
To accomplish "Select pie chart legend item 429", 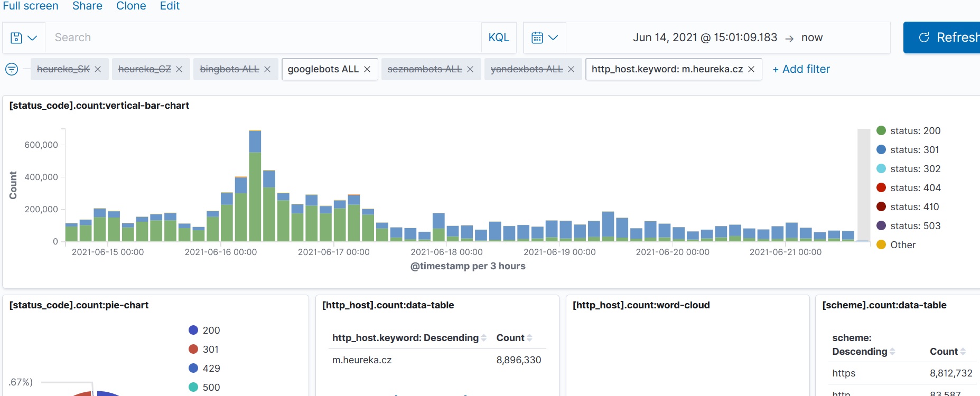I will click(x=204, y=368).
